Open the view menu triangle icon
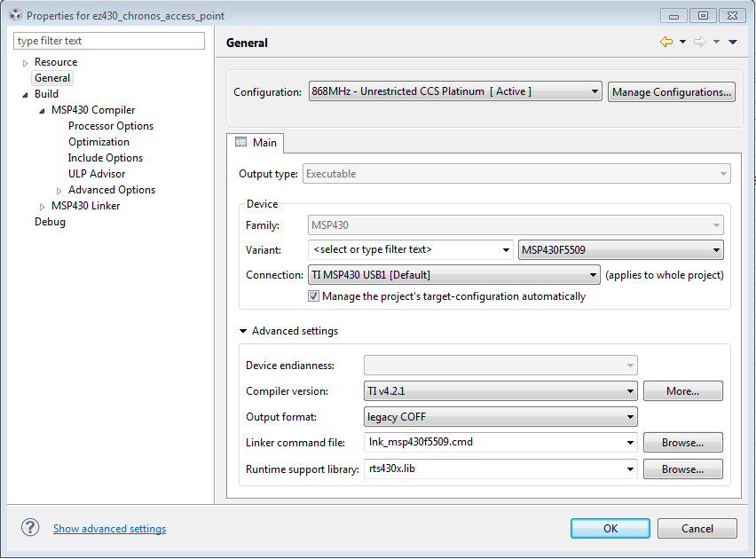This screenshot has height=559, width=756. (733, 42)
